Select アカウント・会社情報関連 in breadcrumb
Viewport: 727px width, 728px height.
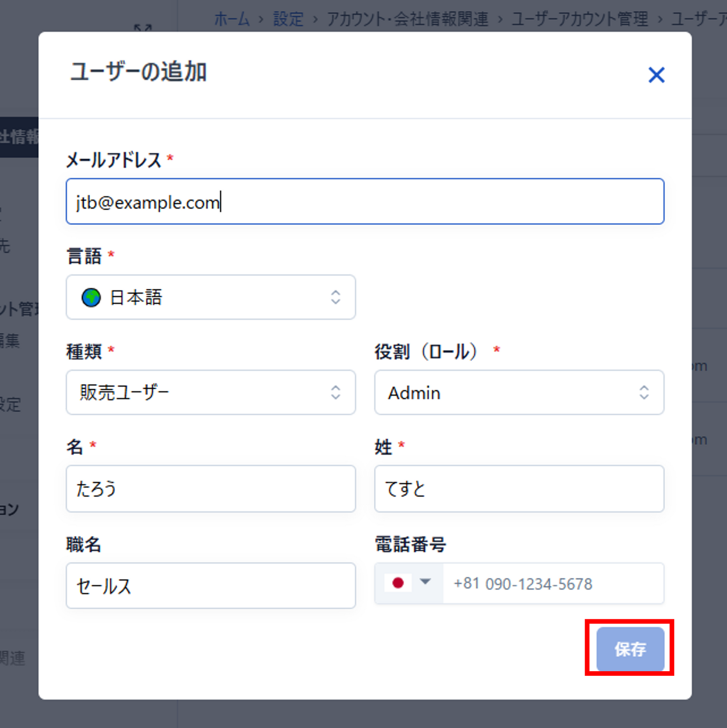407,19
